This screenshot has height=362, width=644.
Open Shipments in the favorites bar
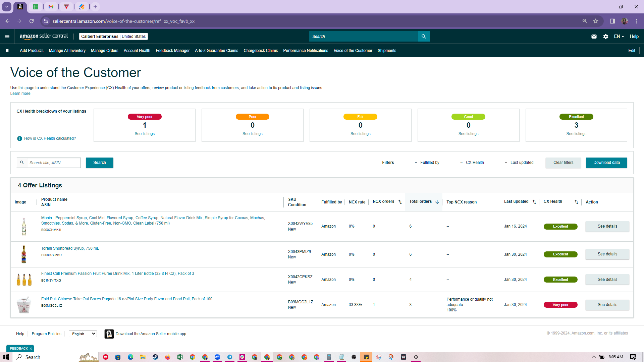387,51
